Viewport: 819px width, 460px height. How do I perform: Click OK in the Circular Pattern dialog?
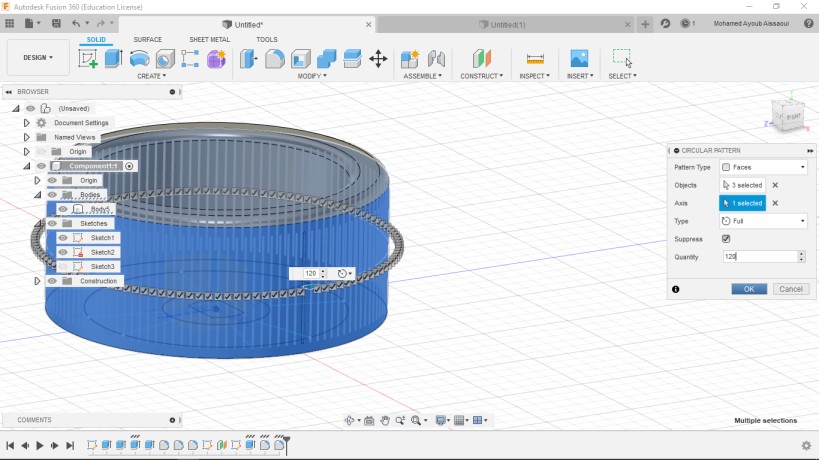pos(749,289)
